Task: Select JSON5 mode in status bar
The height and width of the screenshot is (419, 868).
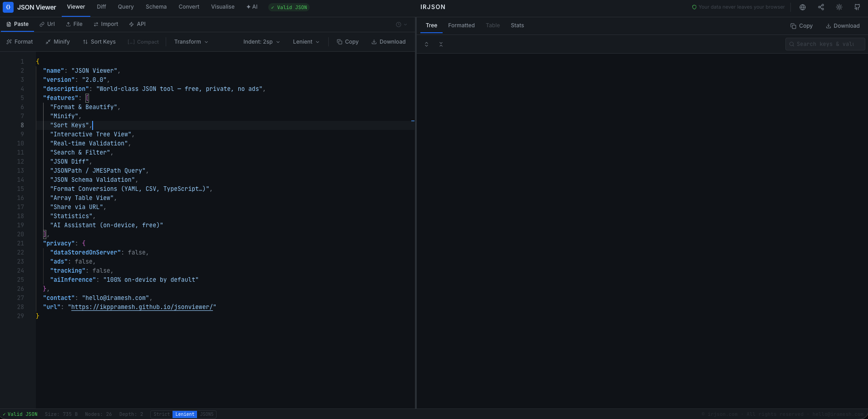Action: [x=207, y=414]
